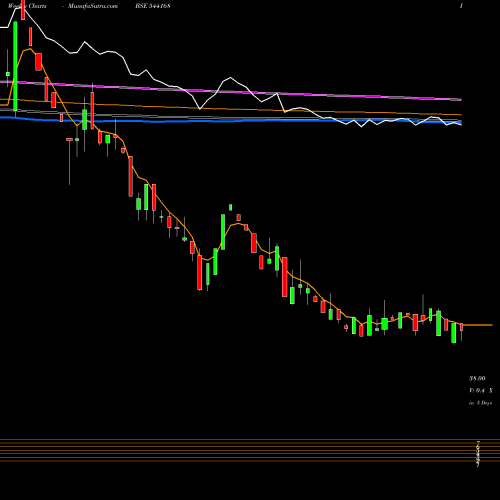The height and width of the screenshot is (500, 500).
Task: Click the 'in 5 Days' text
Action: coord(481,403)
